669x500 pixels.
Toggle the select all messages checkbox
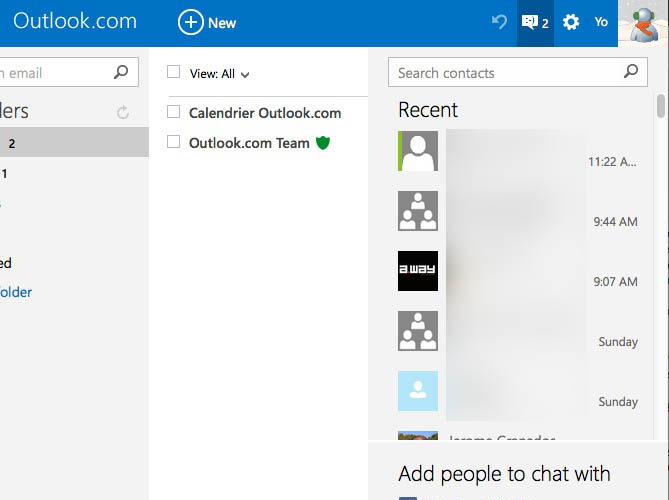pyautogui.click(x=174, y=72)
